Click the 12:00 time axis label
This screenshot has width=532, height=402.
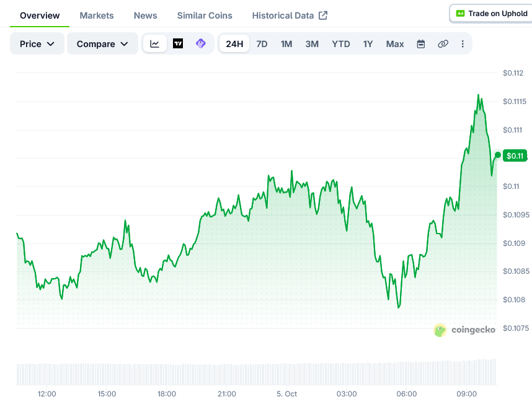[x=47, y=394]
